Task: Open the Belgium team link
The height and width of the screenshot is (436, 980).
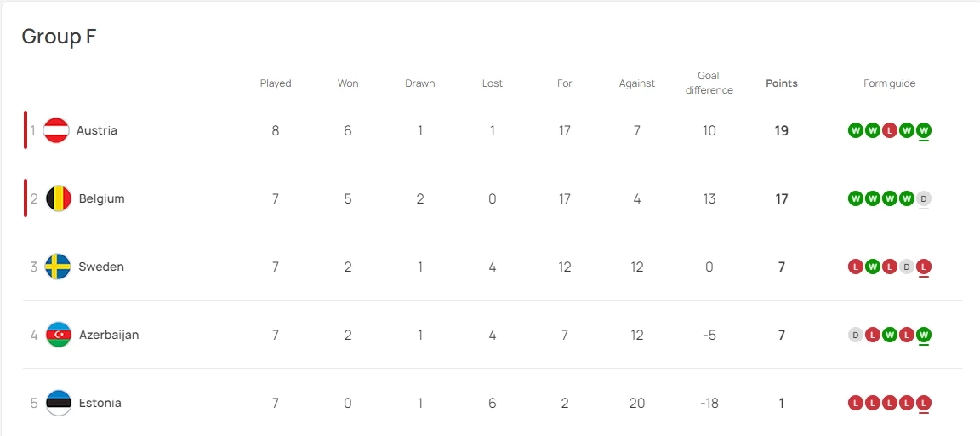Action: pos(101,198)
